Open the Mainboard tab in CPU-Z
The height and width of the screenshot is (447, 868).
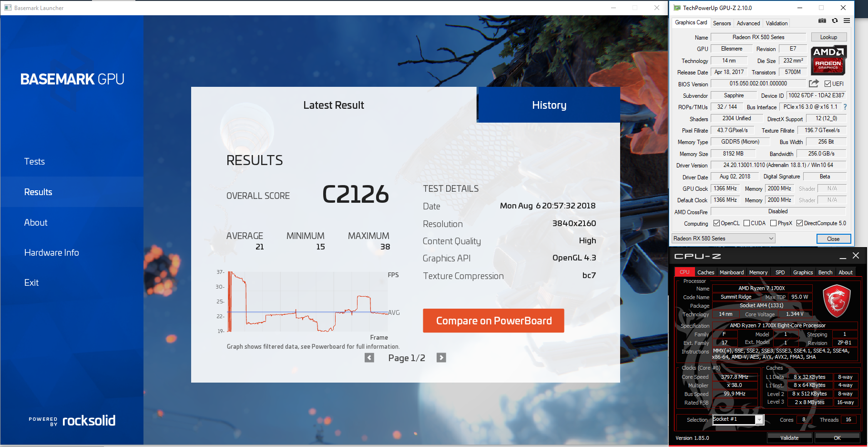point(732,272)
